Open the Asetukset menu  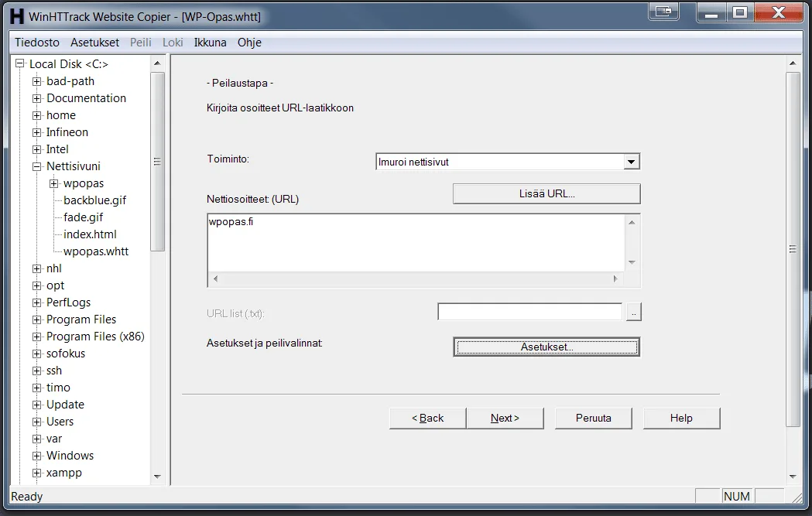point(94,43)
